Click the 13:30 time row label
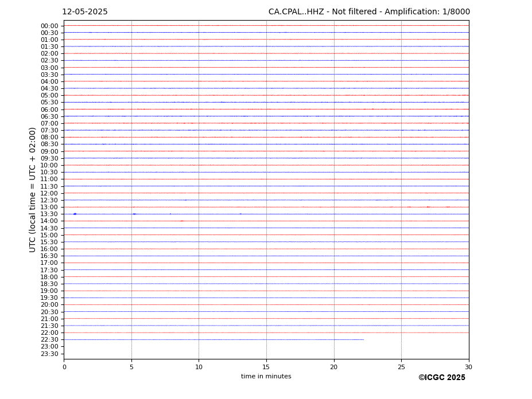The image size is (532, 399). tap(49, 214)
